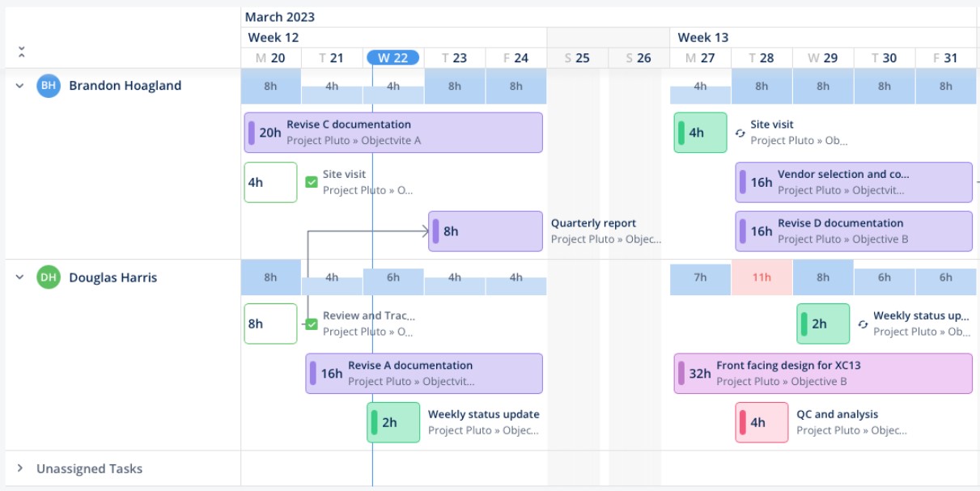Open Douglas Harris's avatar icon

(46, 276)
